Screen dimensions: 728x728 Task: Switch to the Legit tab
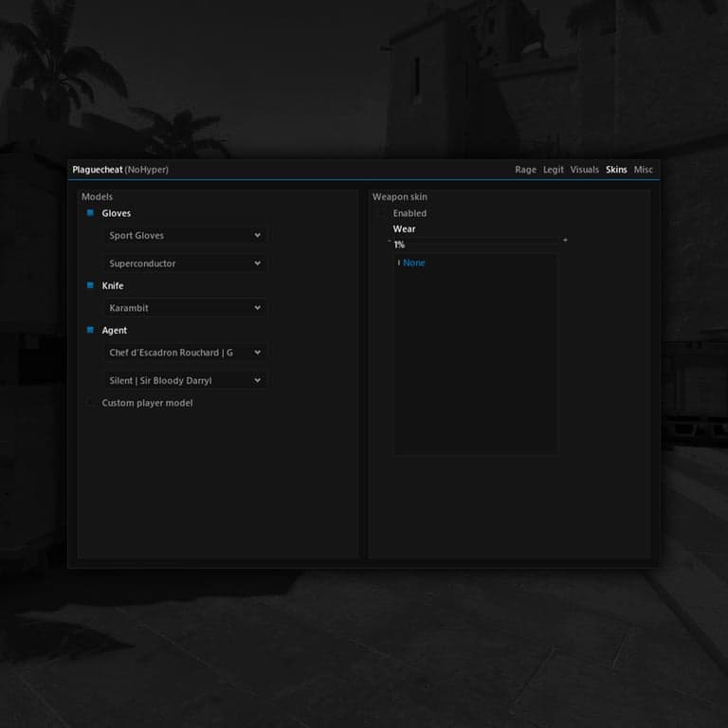[x=553, y=170]
